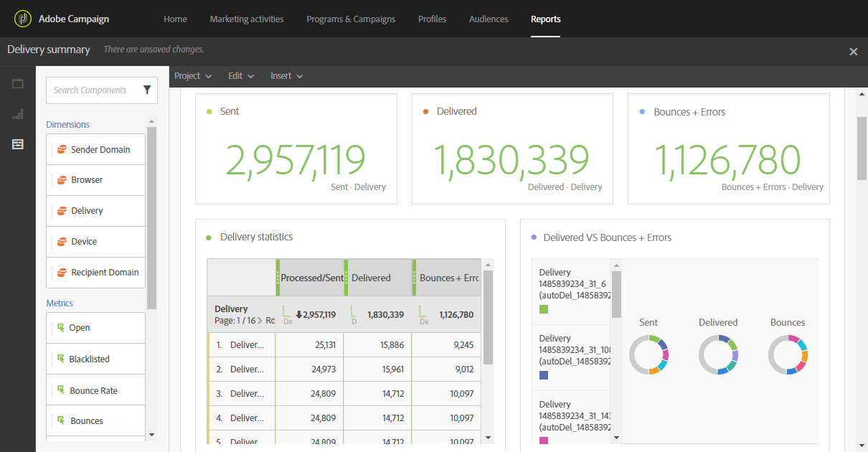Click in the Search Components field

93,90
